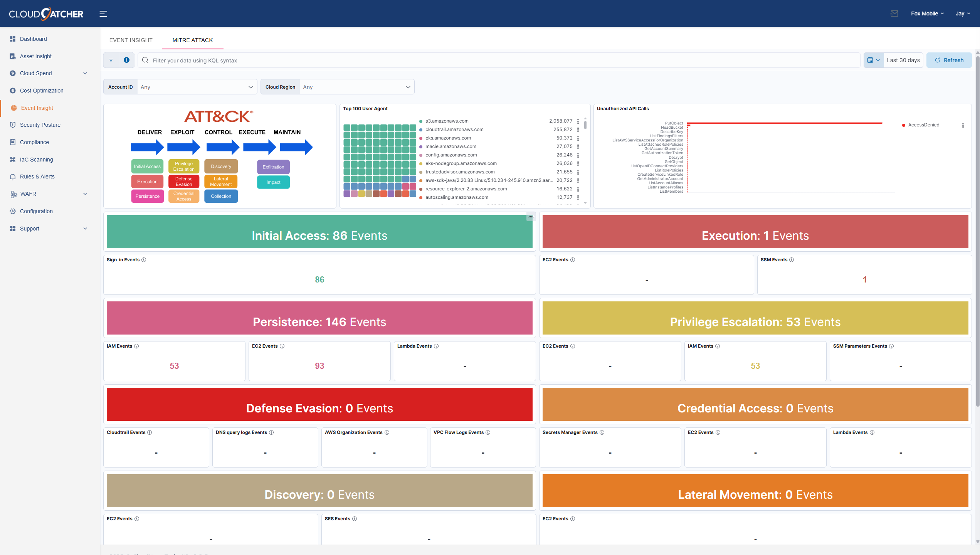Click the Dashboard sidebar icon
980x555 pixels.
click(x=13, y=39)
